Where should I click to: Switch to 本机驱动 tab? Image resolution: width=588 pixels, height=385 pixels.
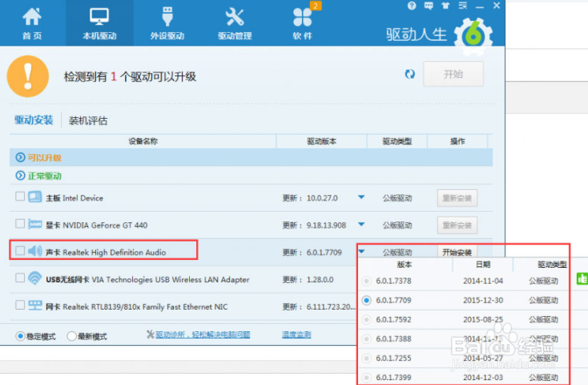click(x=99, y=23)
